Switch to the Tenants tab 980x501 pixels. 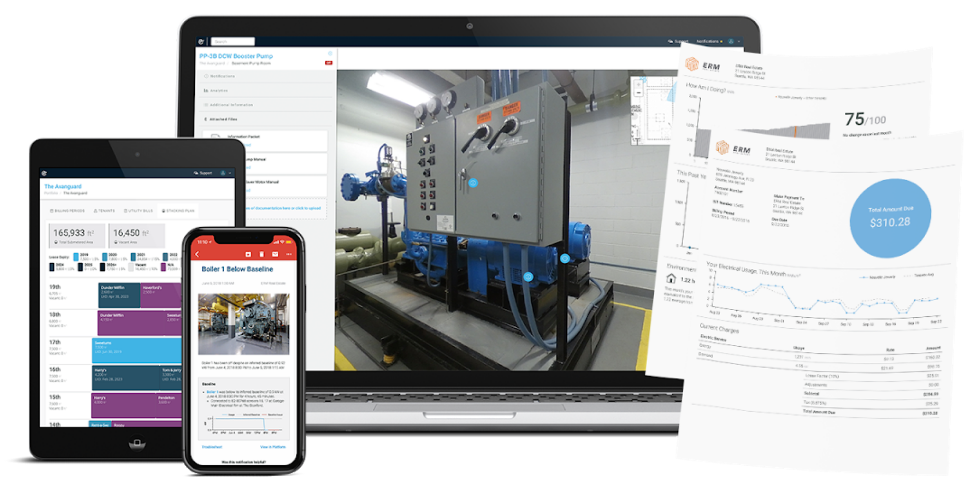104,211
